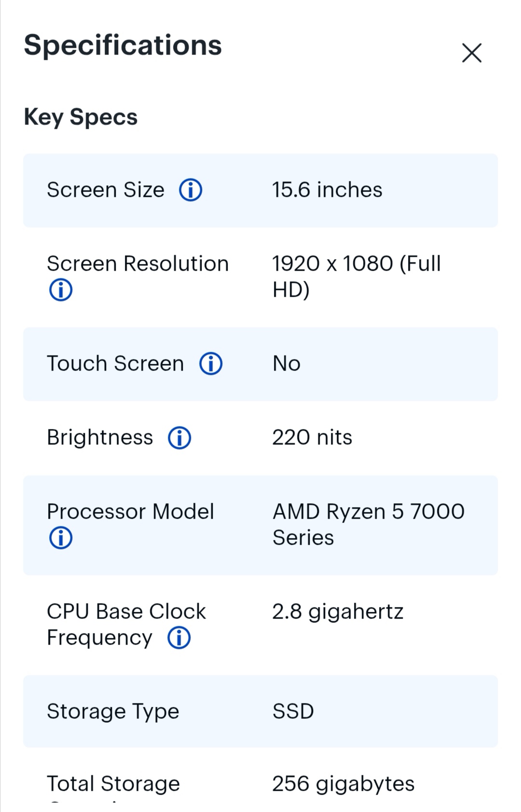The width and height of the screenshot is (521, 812).
Task: Select the Total Storage label
Action: point(113,784)
